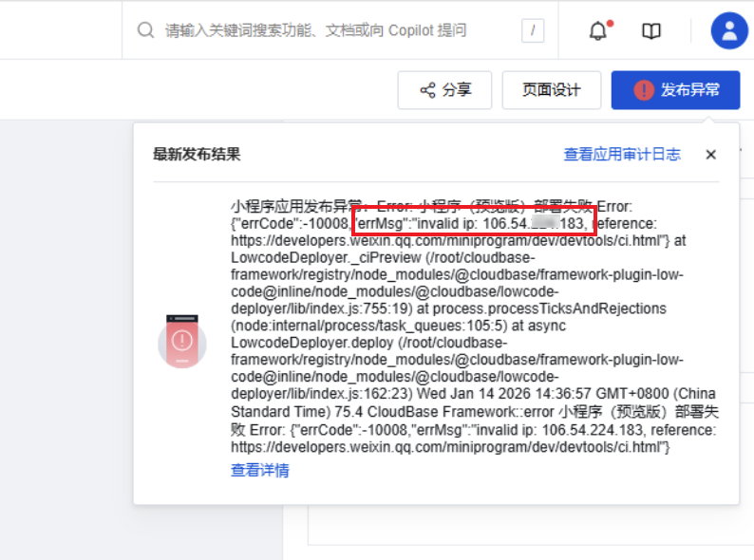
Task: Click the 最新发布结果 heading
Action: coord(197,155)
